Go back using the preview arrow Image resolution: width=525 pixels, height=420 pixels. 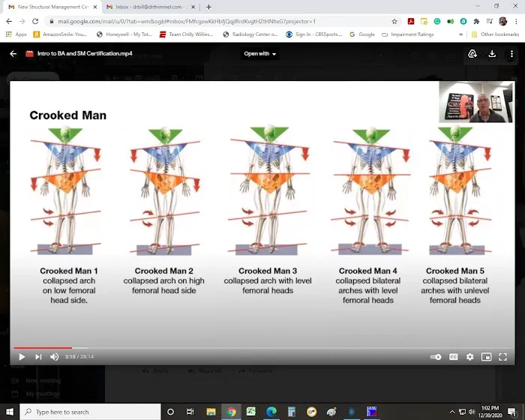coord(13,54)
